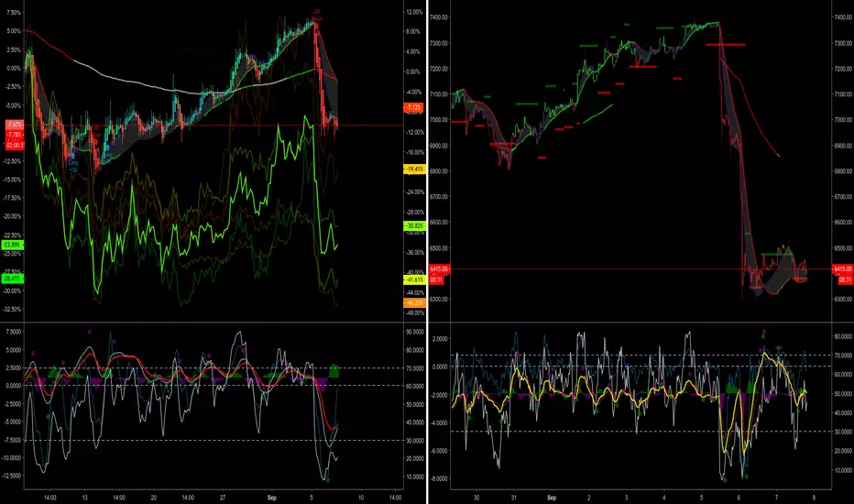The width and height of the screenshot is (854, 504).
Task: Click the 13 date label on left chart
Action: click(85, 498)
